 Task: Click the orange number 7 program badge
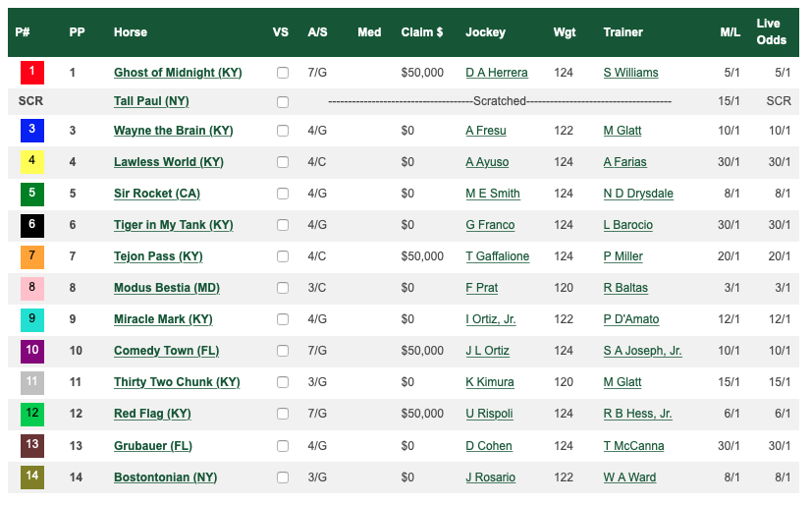click(32, 256)
